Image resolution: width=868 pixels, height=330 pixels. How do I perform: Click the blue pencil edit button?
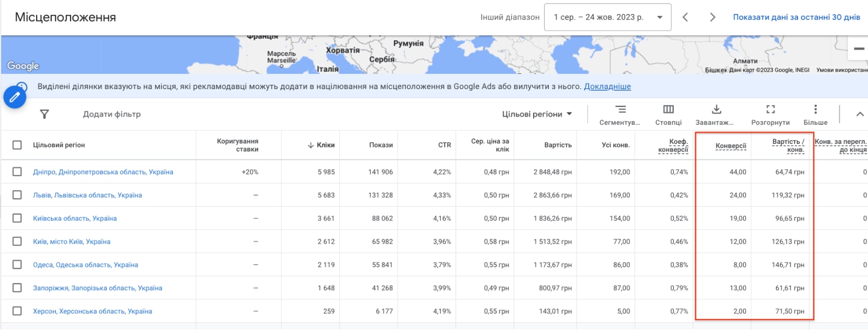coord(15,97)
